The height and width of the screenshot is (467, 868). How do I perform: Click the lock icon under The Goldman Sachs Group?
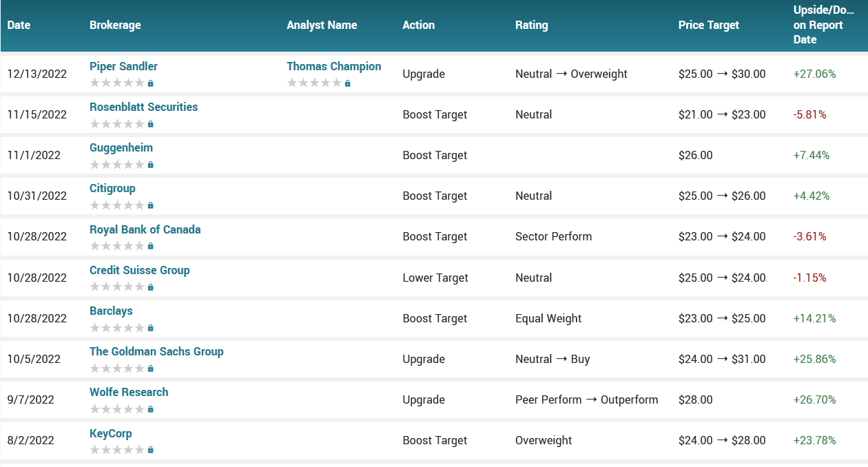[x=151, y=369]
